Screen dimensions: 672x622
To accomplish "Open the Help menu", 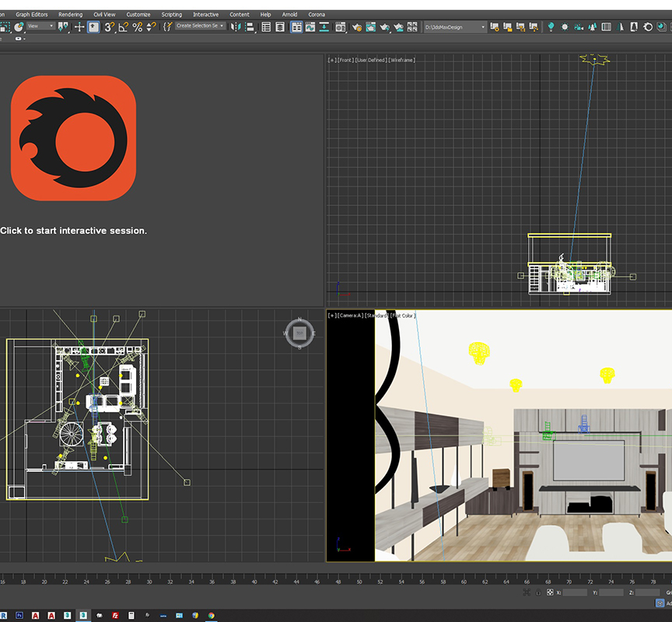I will [x=265, y=14].
